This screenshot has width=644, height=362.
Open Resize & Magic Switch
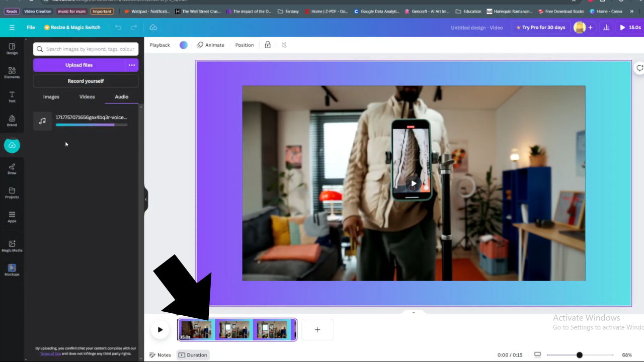[72, 28]
